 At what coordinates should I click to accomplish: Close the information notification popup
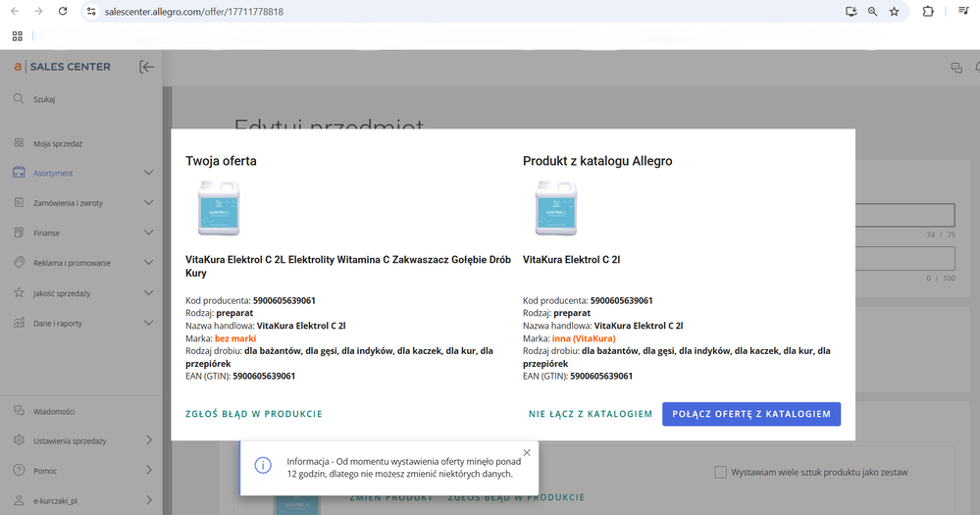(527, 452)
